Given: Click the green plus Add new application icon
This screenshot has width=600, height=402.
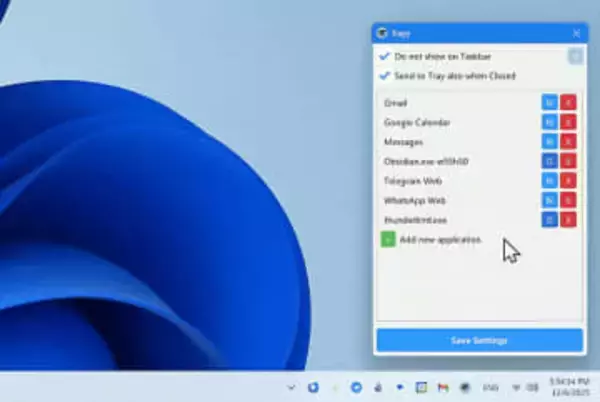Looking at the screenshot, I should click(388, 239).
